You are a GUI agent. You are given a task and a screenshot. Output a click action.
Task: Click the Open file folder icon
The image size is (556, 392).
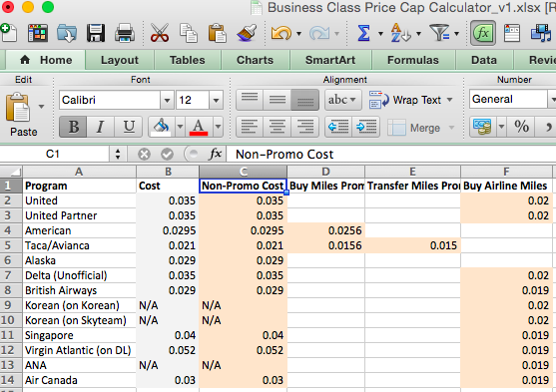coord(67,33)
